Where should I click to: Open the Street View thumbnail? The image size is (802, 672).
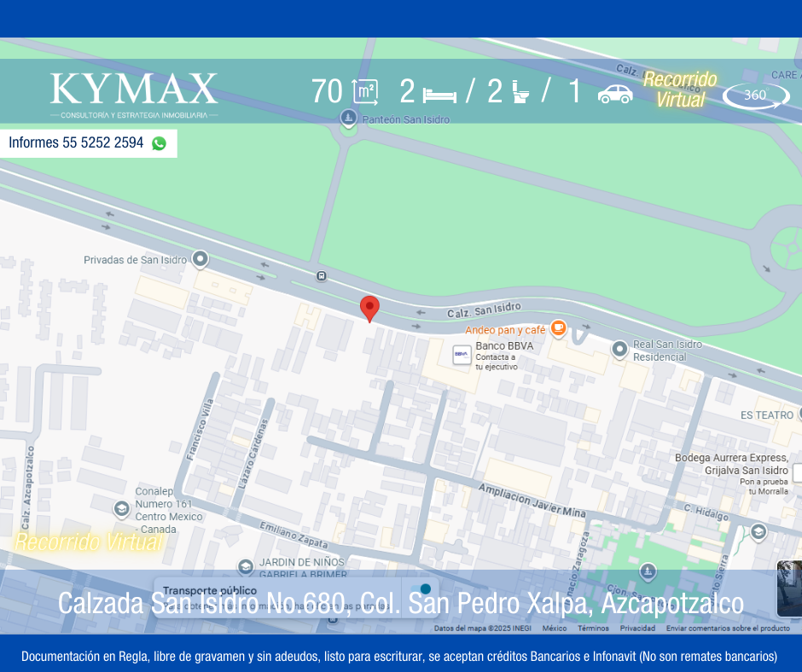(789, 588)
